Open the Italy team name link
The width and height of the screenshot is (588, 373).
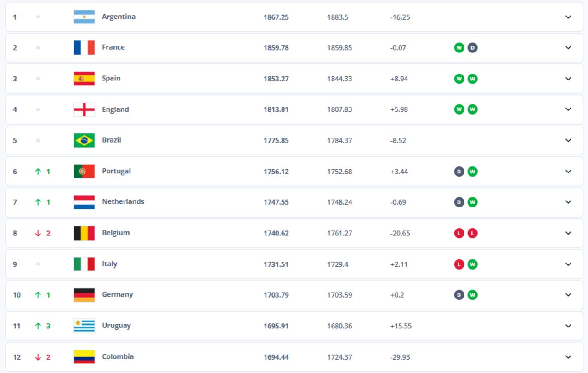tap(110, 264)
